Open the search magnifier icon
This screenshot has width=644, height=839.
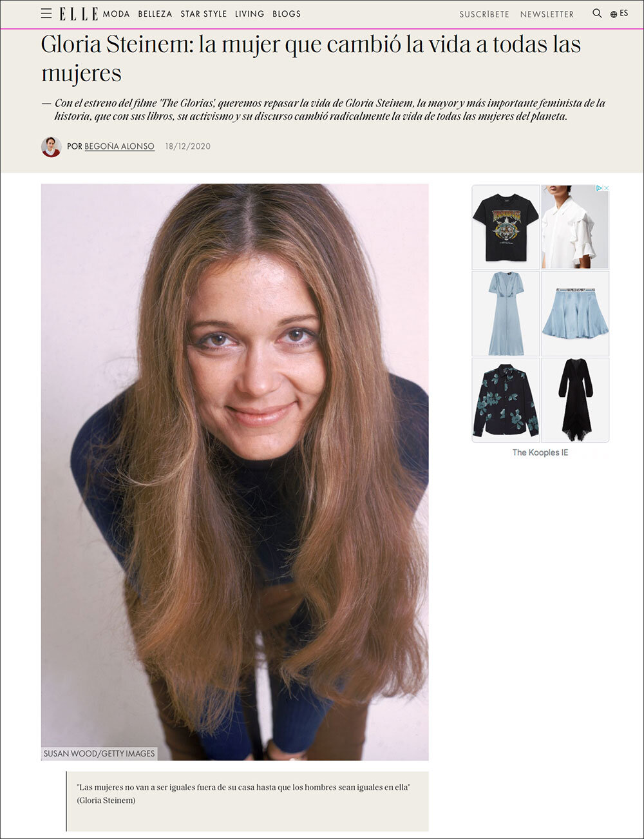point(597,14)
